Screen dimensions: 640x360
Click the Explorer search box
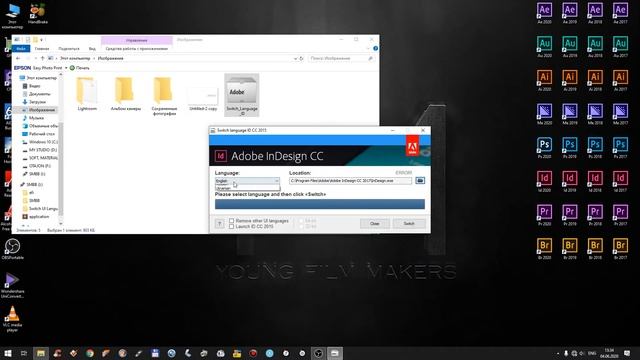click(x=341, y=58)
